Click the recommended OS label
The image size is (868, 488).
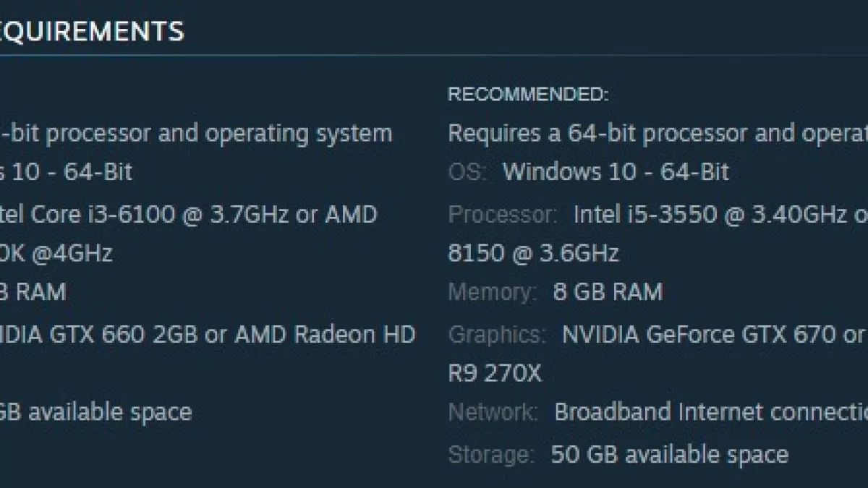pyautogui.click(x=468, y=172)
